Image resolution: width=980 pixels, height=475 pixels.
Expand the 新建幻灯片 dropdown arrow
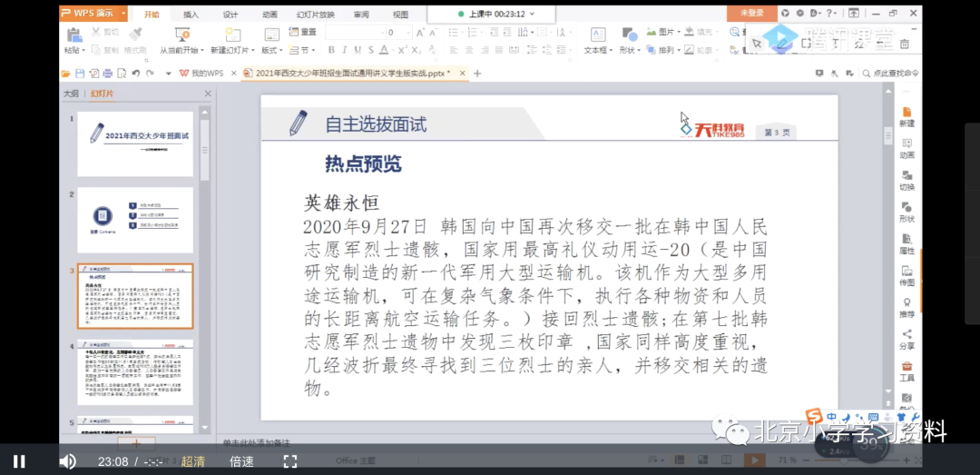252,50
